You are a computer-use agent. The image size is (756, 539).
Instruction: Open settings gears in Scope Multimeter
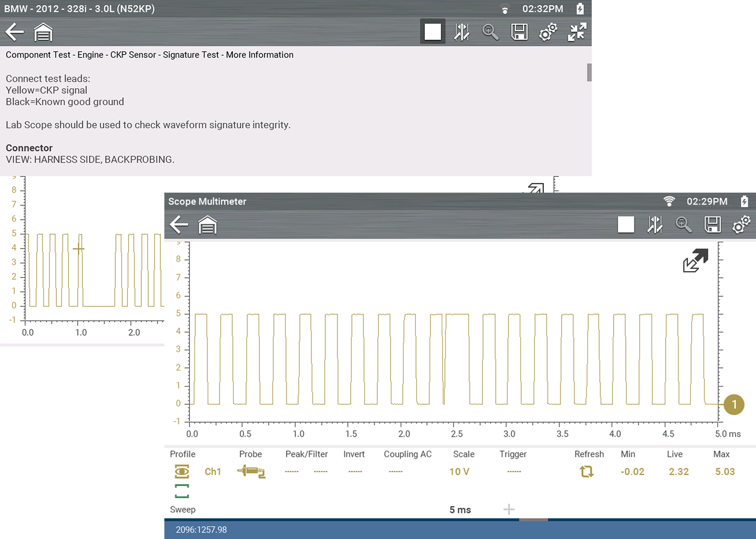coord(741,224)
